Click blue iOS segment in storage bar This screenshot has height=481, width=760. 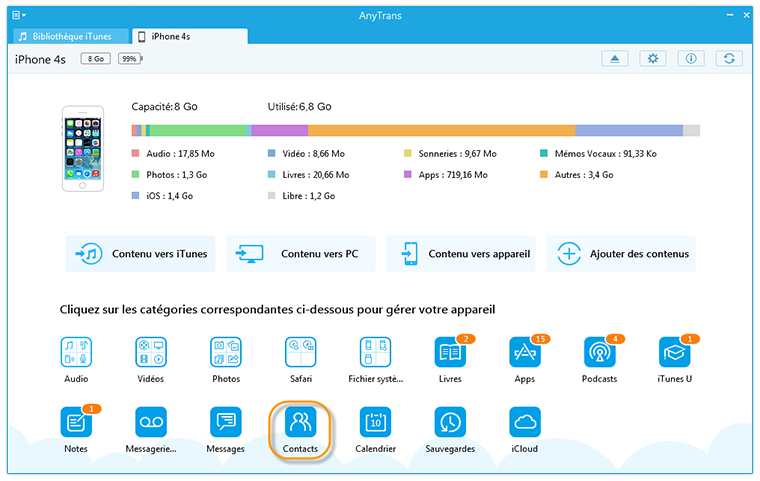coord(629,130)
